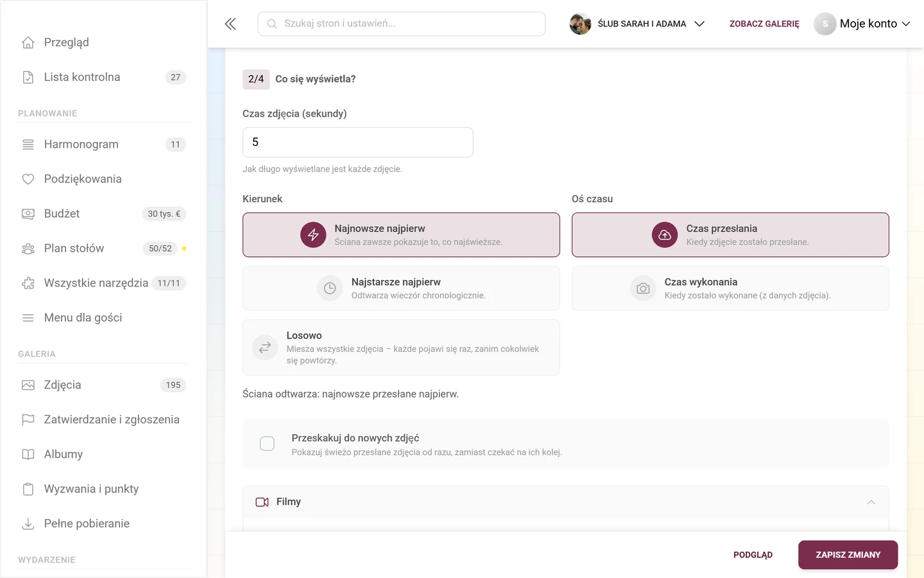Open Harmonogram in sidebar
Screen dimensions: 924x578
point(103,144)
